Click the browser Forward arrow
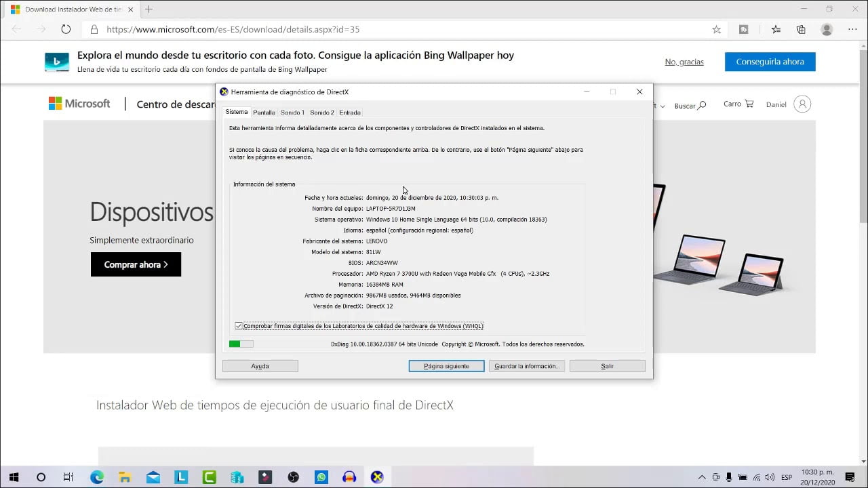868x488 pixels. 41,29
